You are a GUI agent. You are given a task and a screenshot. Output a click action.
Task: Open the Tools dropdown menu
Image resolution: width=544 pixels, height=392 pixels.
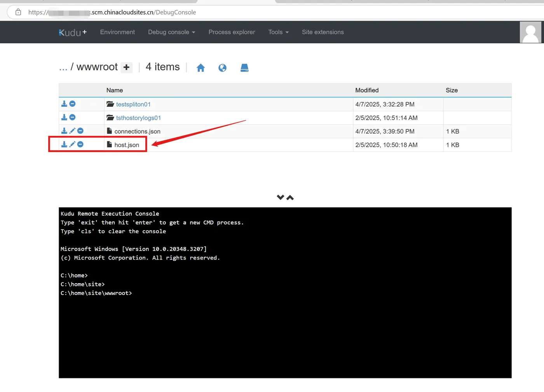tap(278, 32)
